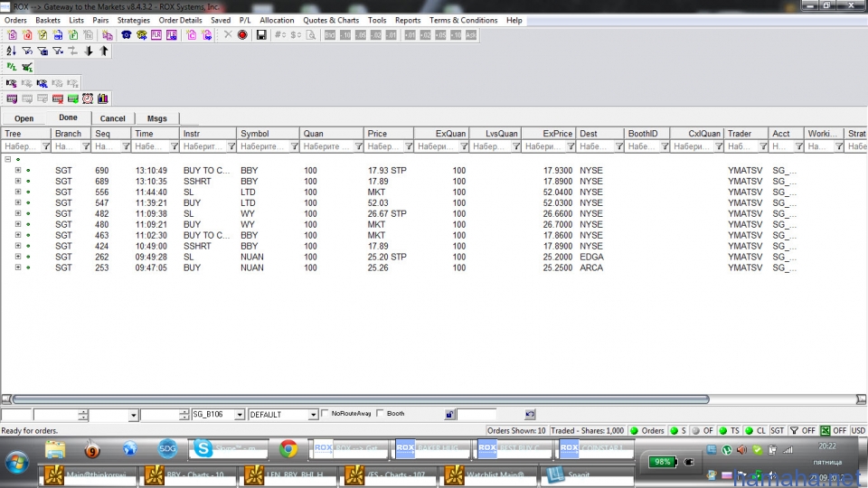Expand the order row with Seq 556
The height and width of the screenshot is (488, 868).
[18, 192]
